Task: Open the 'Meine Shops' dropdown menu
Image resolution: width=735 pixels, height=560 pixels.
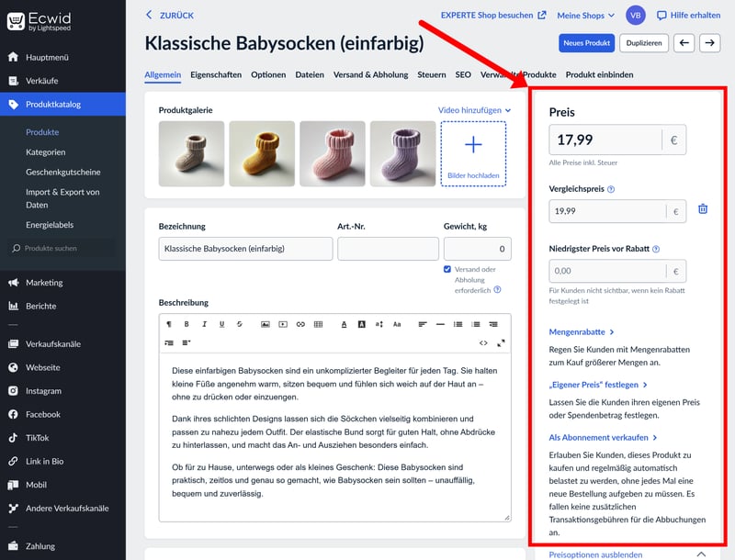Action: 585,16
